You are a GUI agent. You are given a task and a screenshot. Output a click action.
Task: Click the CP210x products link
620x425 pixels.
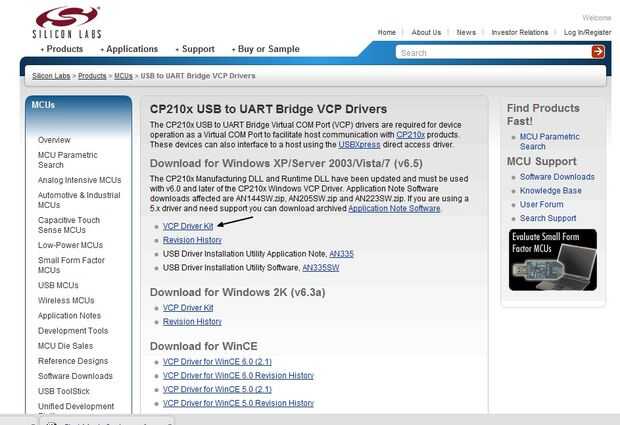[x=410, y=135]
